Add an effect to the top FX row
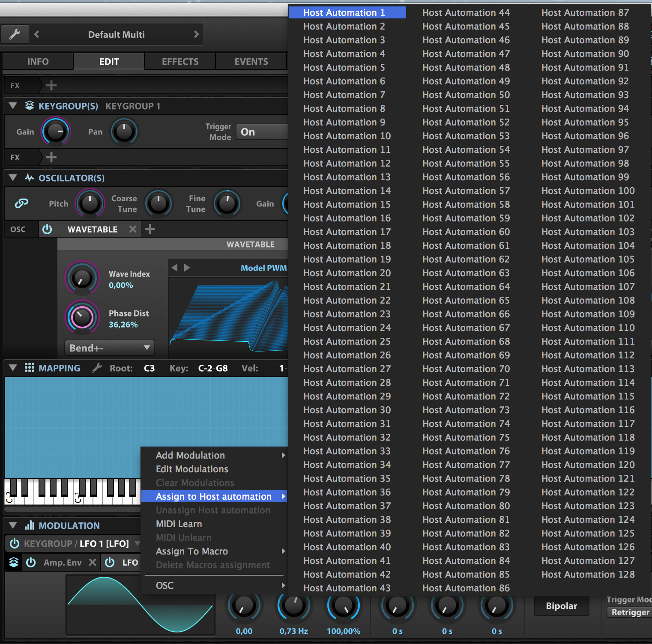 51,86
